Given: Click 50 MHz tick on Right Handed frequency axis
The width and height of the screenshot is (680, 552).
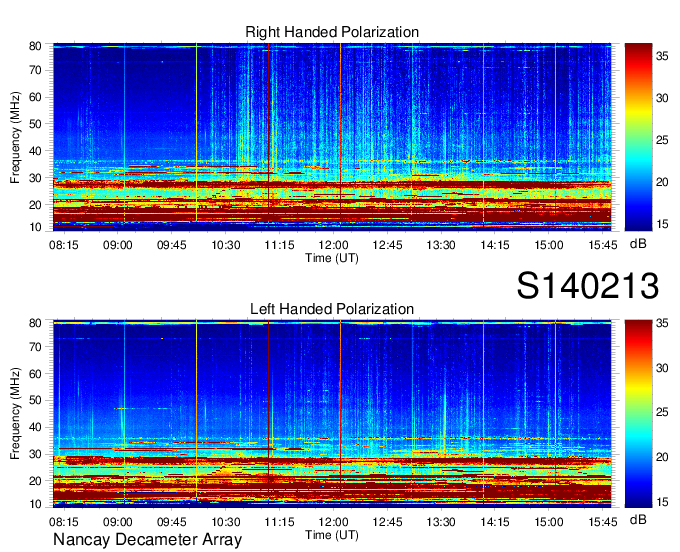Looking at the screenshot, I should (35, 124).
